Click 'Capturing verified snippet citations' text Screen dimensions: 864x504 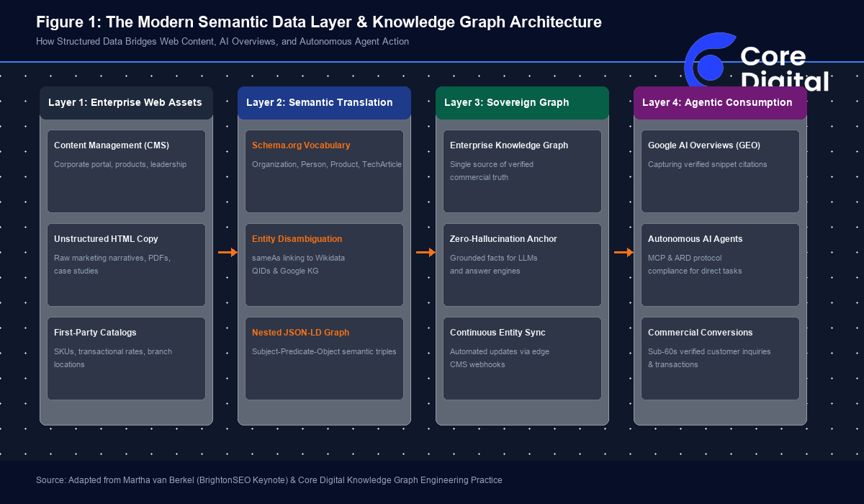coord(708,164)
